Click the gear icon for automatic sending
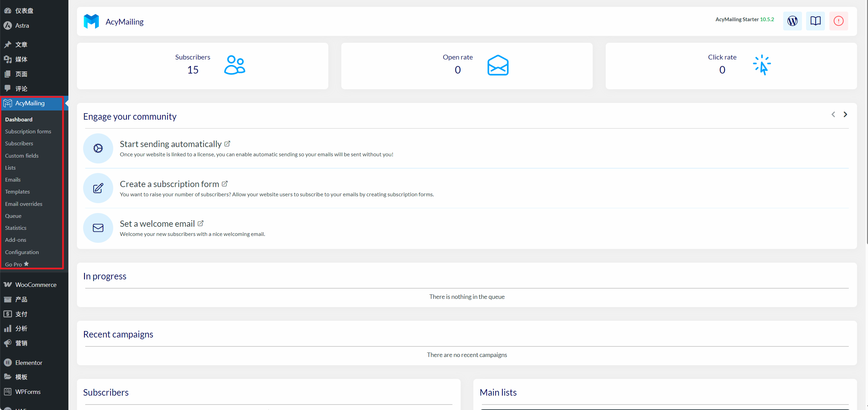The image size is (868, 410). point(98,148)
